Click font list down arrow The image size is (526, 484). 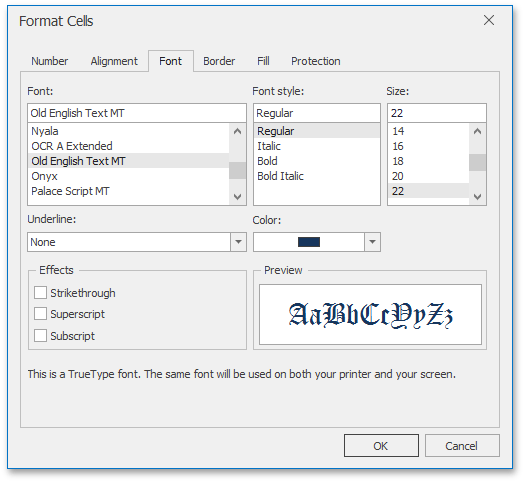pyautogui.click(x=238, y=197)
